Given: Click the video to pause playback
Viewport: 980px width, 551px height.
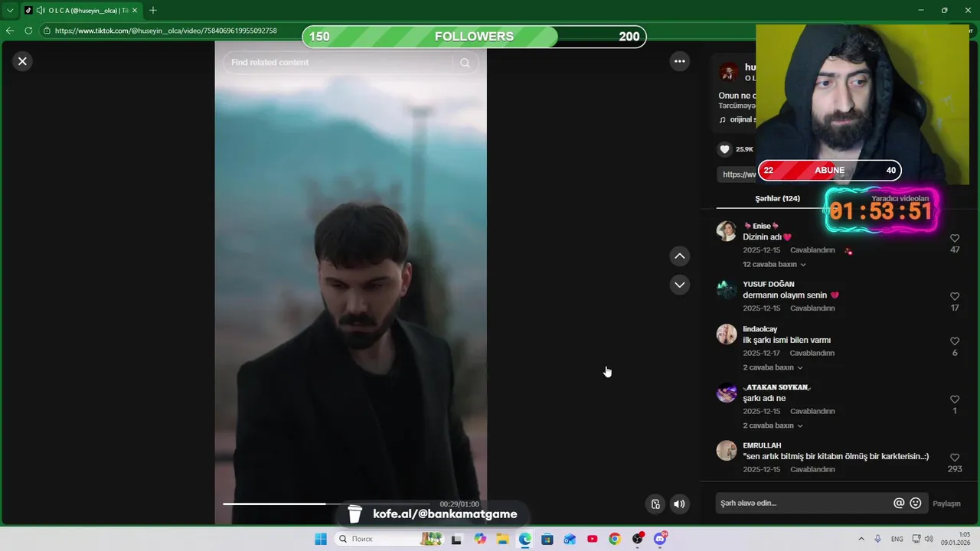Looking at the screenshot, I should [x=350, y=283].
